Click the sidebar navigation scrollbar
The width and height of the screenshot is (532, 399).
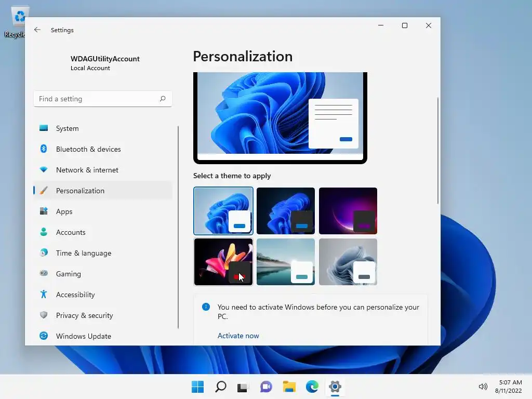[x=178, y=228]
